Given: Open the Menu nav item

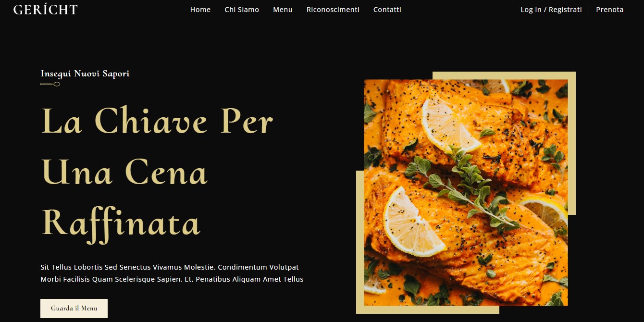Looking at the screenshot, I should [x=283, y=10].
